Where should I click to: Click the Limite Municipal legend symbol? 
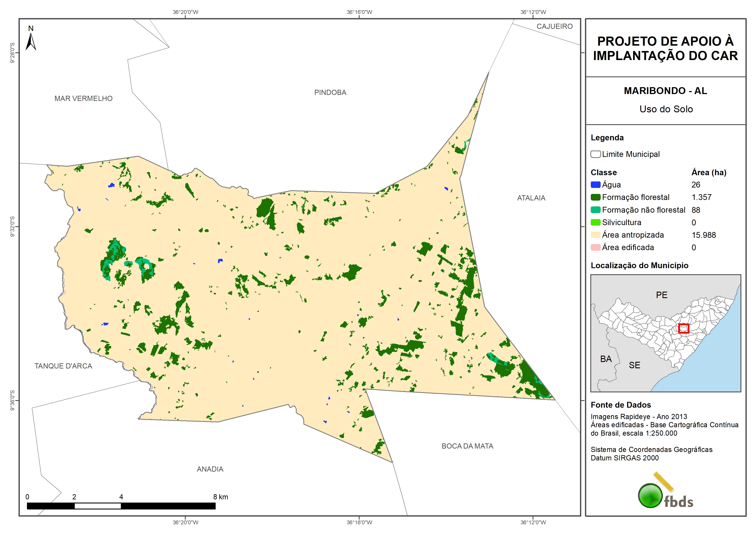pyautogui.click(x=595, y=154)
